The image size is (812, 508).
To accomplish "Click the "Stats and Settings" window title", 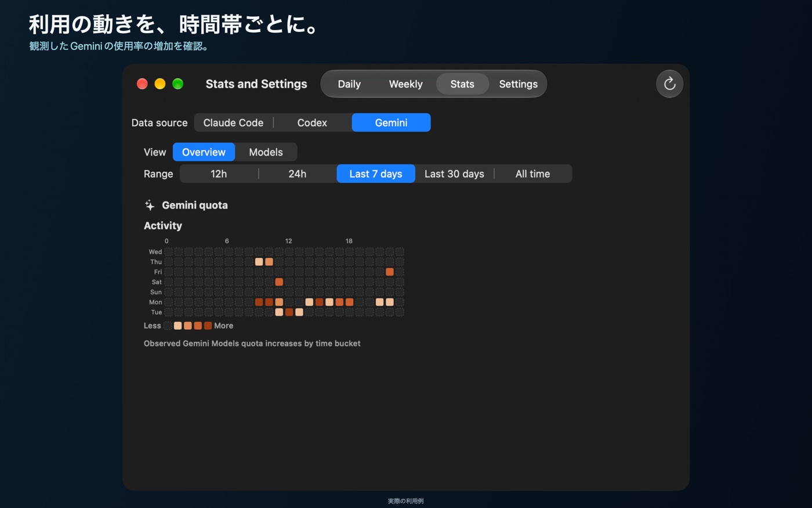I will pyautogui.click(x=256, y=84).
